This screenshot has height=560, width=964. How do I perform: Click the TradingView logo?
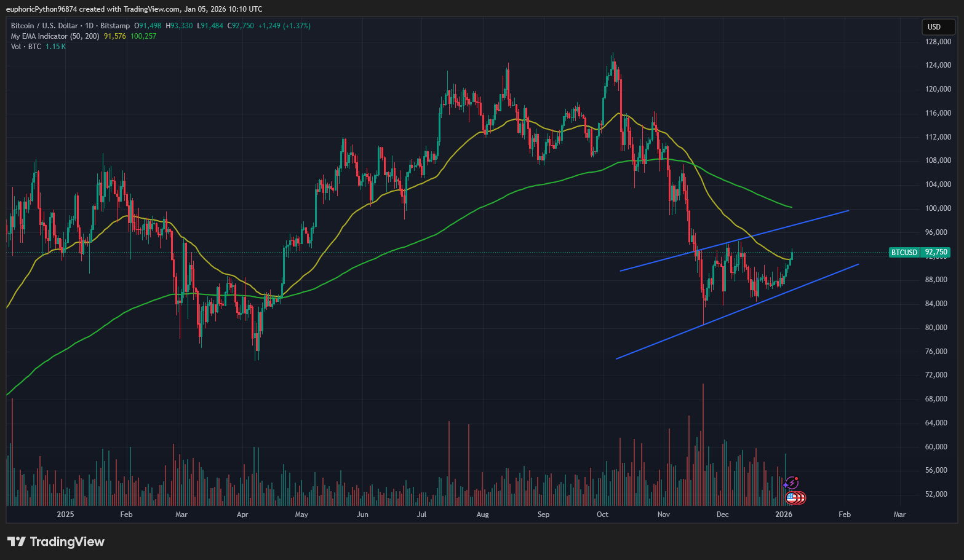16,542
